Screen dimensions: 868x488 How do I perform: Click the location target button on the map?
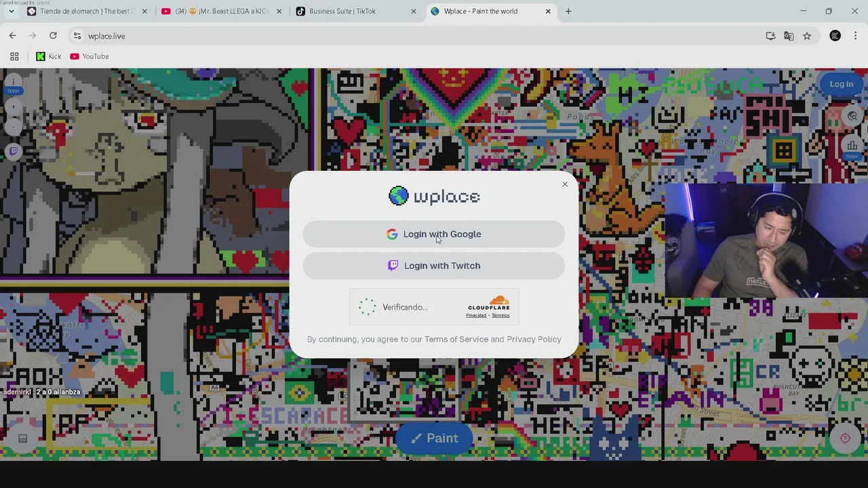click(845, 438)
